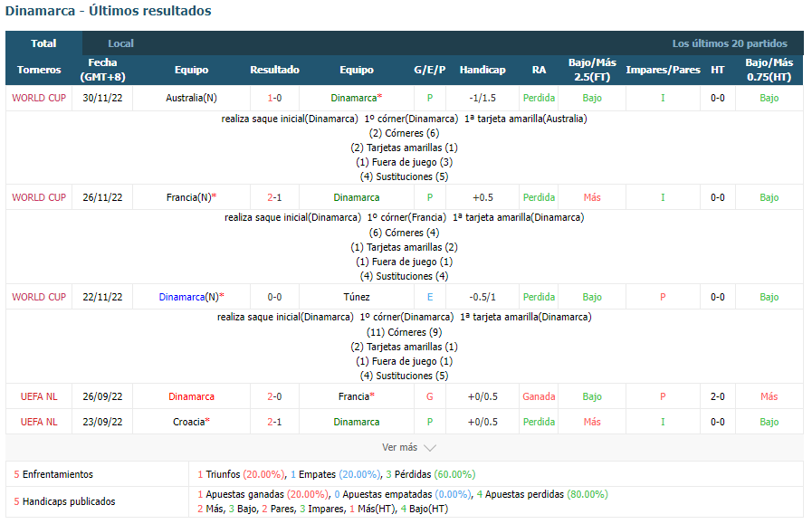
Task: Open the 2-1 result of Francia match
Action: point(274,197)
